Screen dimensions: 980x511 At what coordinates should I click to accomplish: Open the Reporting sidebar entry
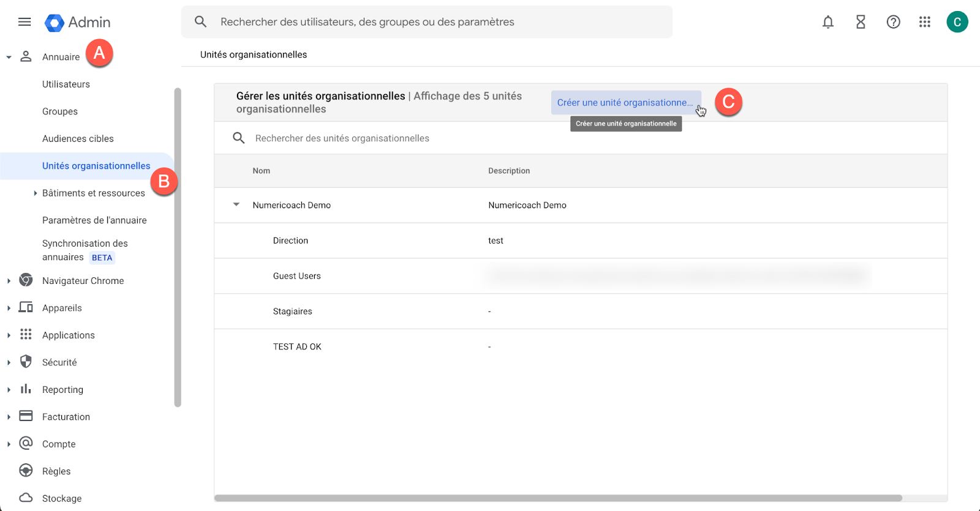[62, 390]
